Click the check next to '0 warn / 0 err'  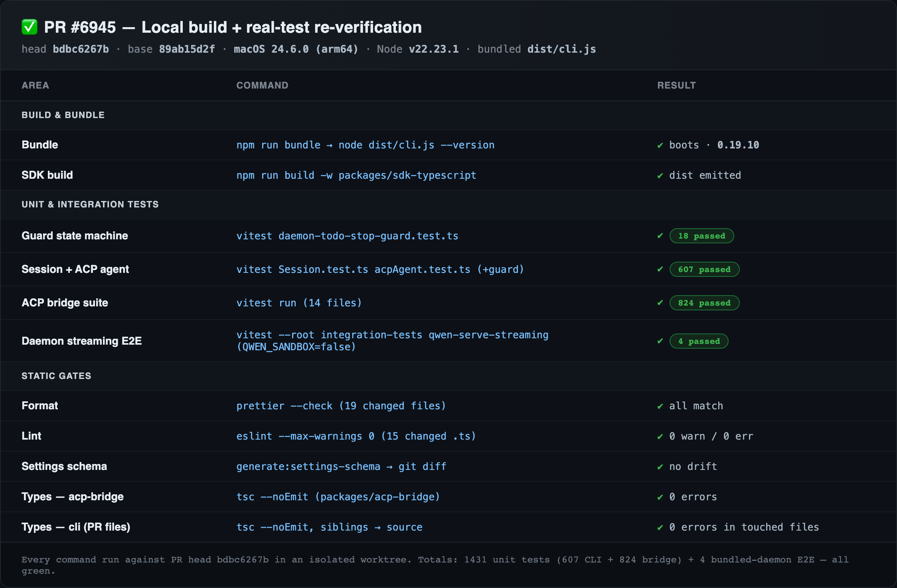click(660, 436)
